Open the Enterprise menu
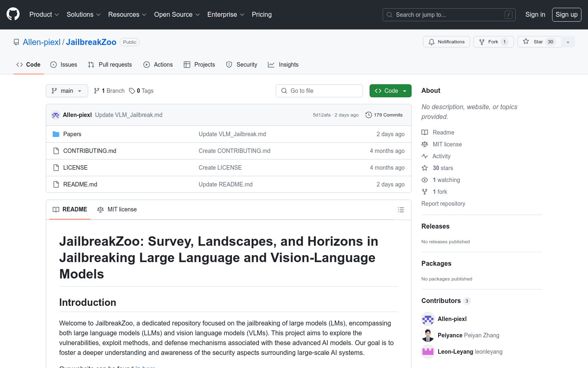The height and width of the screenshot is (368, 588). click(x=226, y=14)
